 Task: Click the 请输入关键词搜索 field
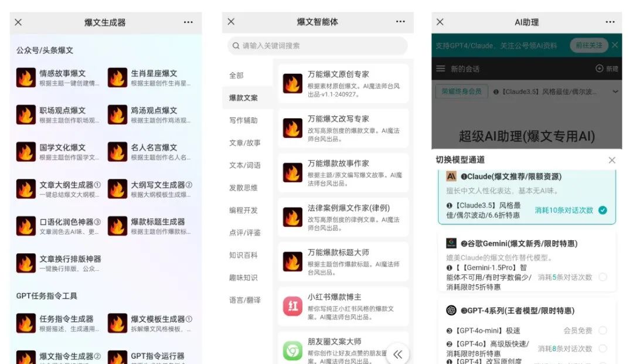tap(318, 46)
